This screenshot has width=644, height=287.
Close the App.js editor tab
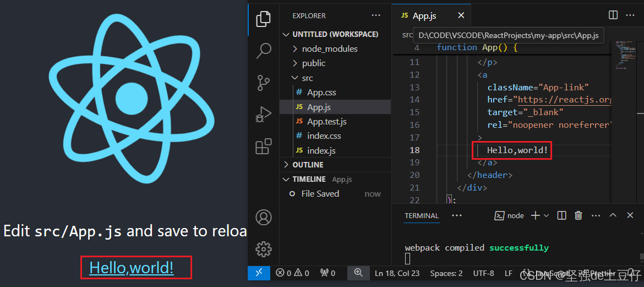(x=461, y=15)
